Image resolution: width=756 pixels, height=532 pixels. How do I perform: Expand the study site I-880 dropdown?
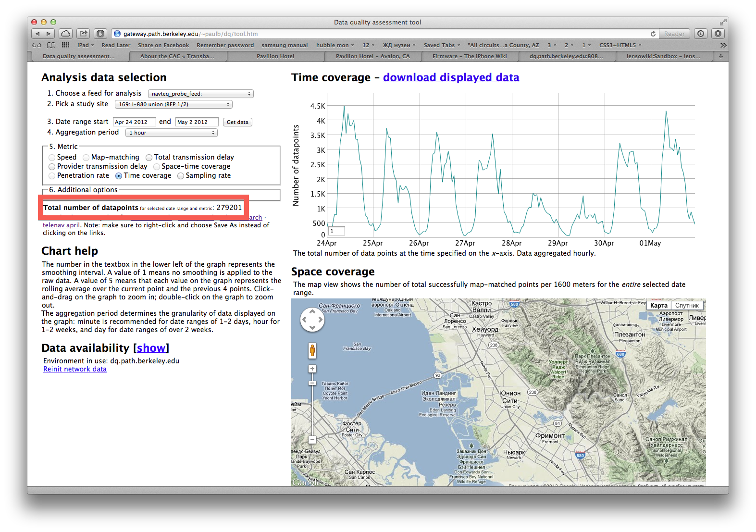point(174,104)
